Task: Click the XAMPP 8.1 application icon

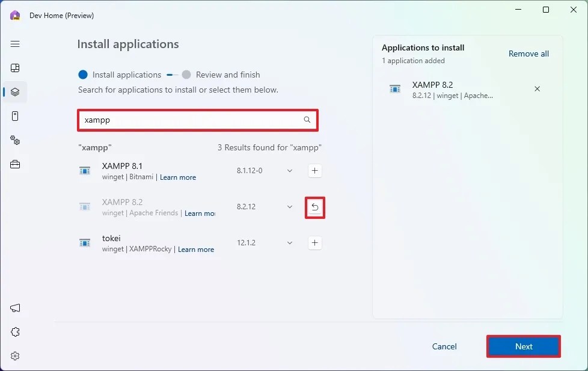Action: tap(85, 171)
